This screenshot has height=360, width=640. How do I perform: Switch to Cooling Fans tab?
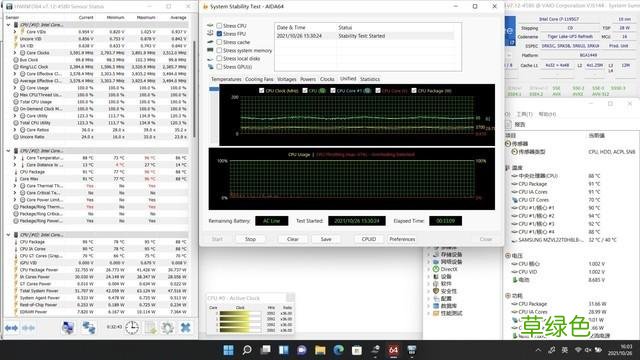(x=259, y=79)
